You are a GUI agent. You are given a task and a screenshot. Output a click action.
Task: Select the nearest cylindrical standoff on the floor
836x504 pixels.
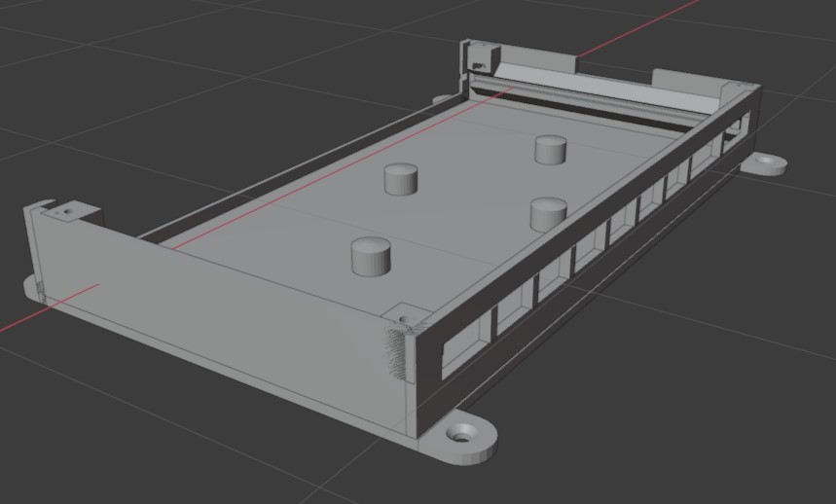(370, 258)
